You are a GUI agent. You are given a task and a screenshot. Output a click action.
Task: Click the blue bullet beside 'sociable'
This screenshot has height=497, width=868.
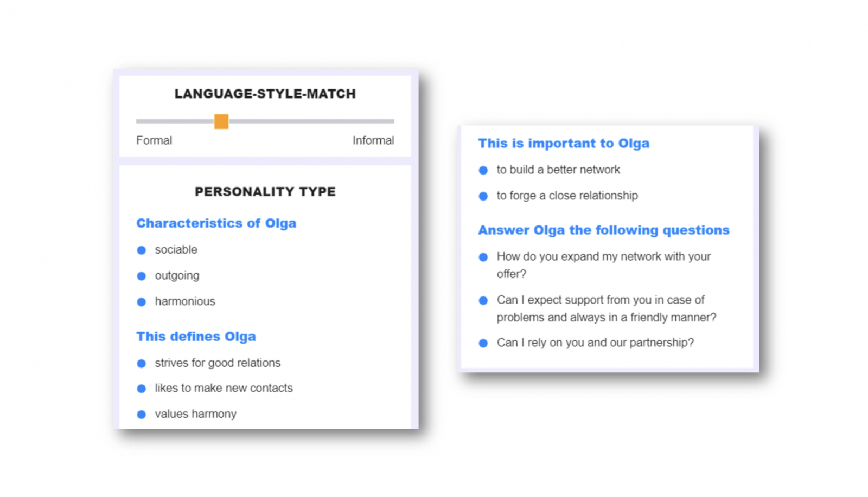pos(142,250)
